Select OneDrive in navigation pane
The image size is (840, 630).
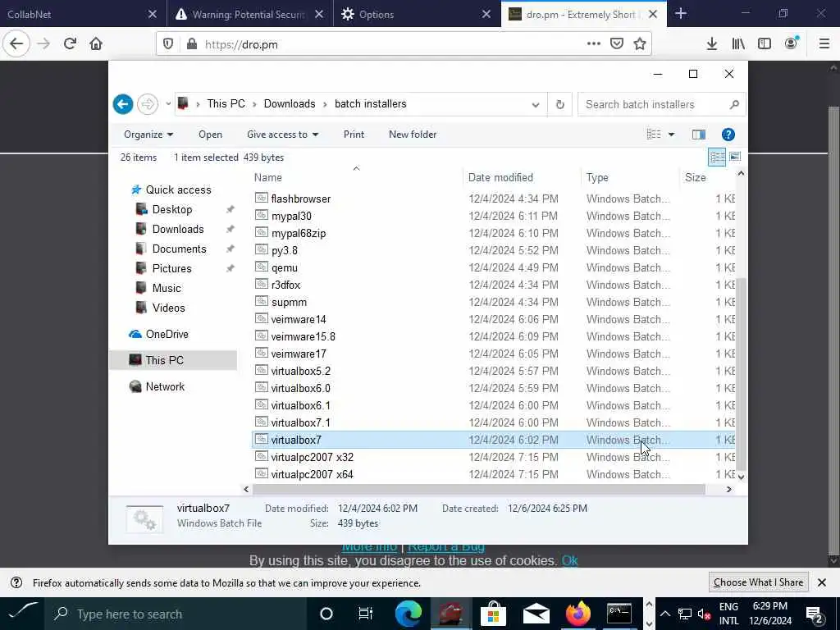167,335
